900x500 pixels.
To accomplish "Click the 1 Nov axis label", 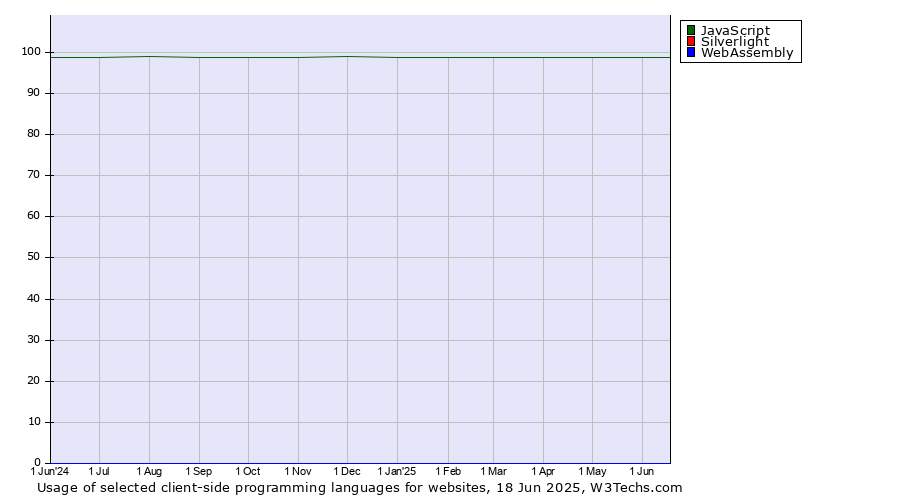I will tap(298, 471).
